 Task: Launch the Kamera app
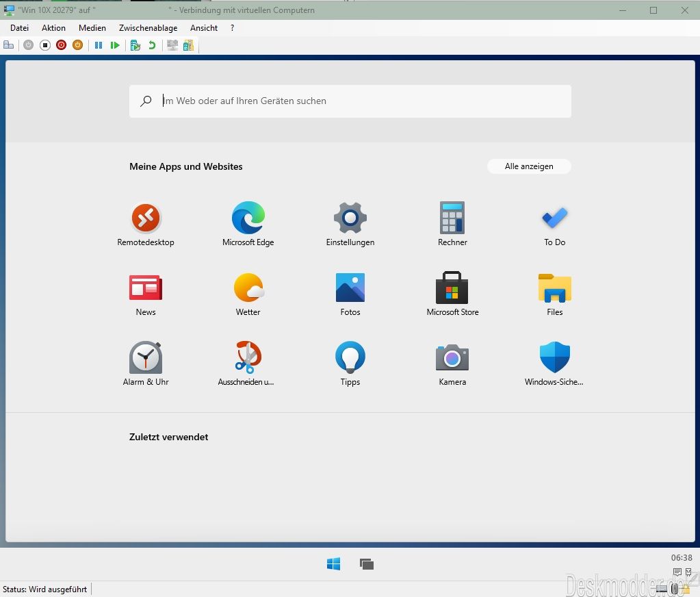pyautogui.click(x=452, y=364)
